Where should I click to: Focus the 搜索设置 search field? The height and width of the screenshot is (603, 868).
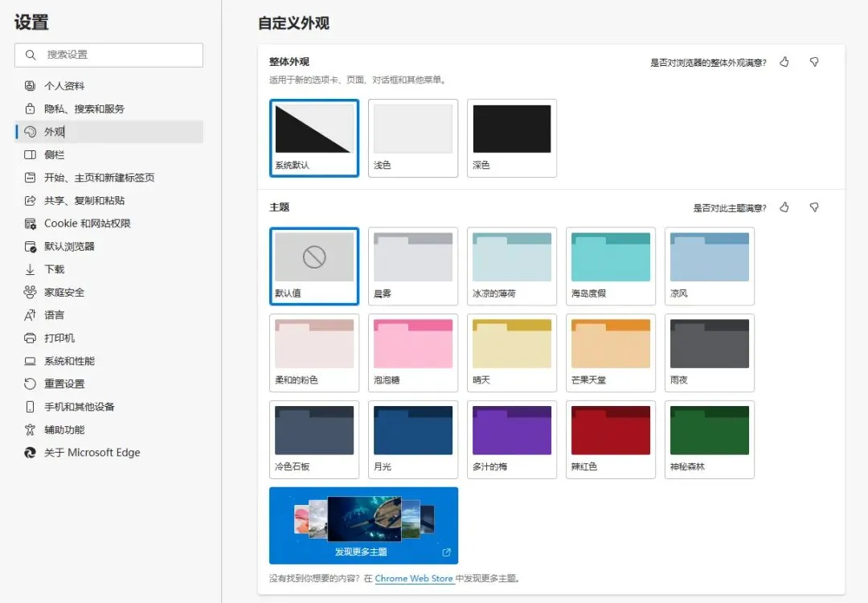tap(109, 55)
